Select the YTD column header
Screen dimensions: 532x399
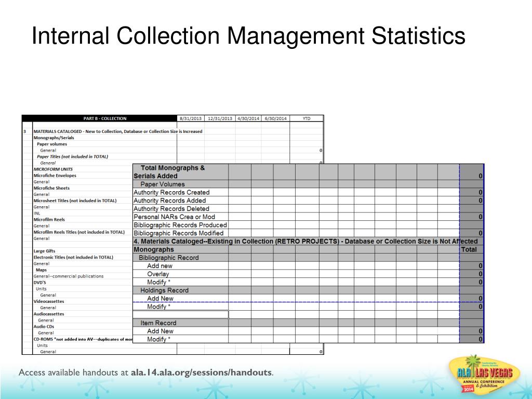(x=307, y=118)
